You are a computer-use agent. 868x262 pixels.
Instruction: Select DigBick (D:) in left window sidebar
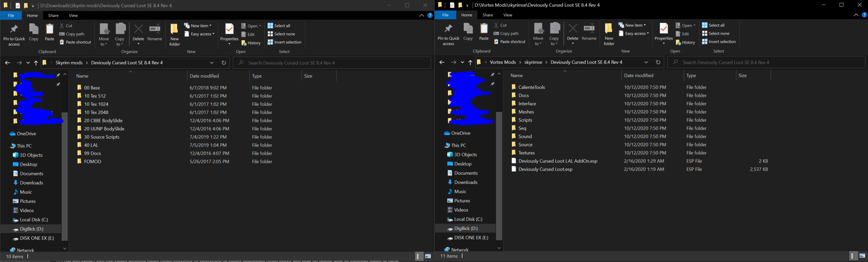31,229
